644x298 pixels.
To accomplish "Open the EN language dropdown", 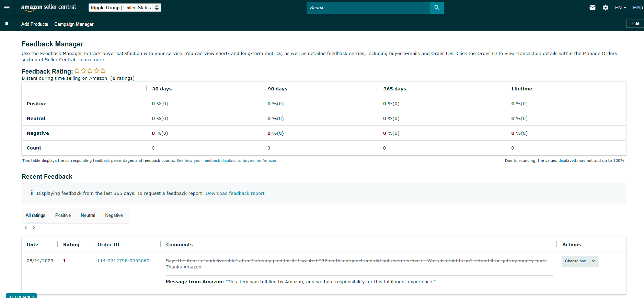I will tap(621, 8).
